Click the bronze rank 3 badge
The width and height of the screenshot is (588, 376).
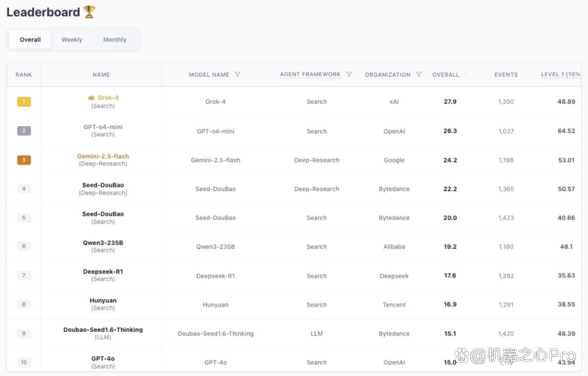(x=24, y=160)
